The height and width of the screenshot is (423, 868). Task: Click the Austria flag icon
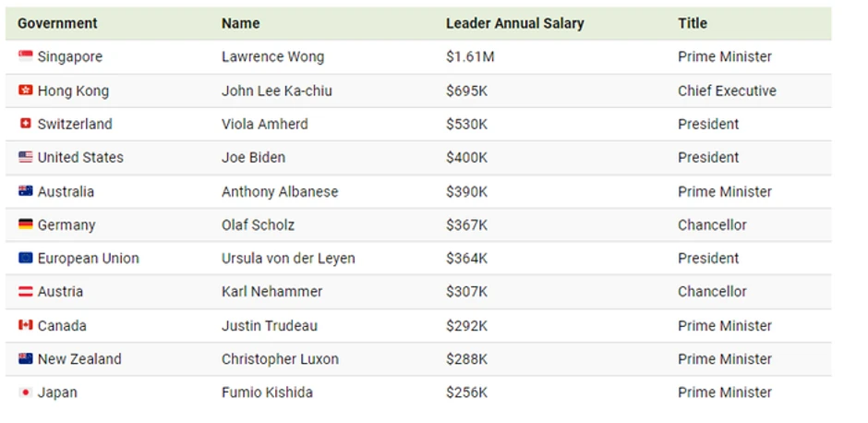(26, 292)
